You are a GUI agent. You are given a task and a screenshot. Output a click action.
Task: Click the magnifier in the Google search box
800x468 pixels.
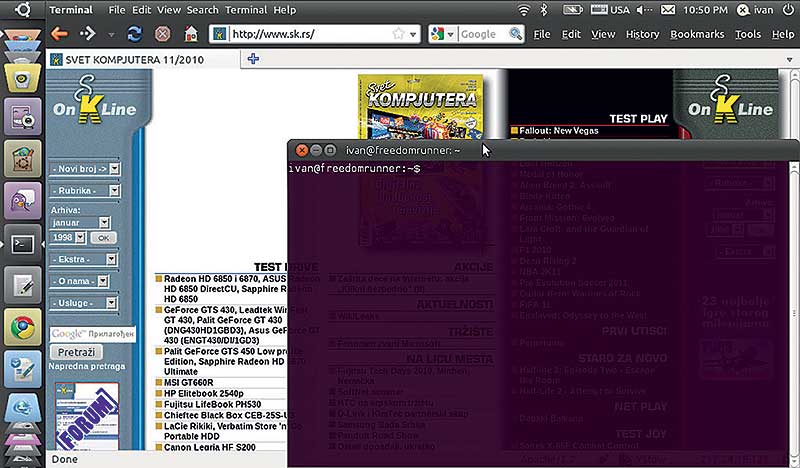[515, 34]
